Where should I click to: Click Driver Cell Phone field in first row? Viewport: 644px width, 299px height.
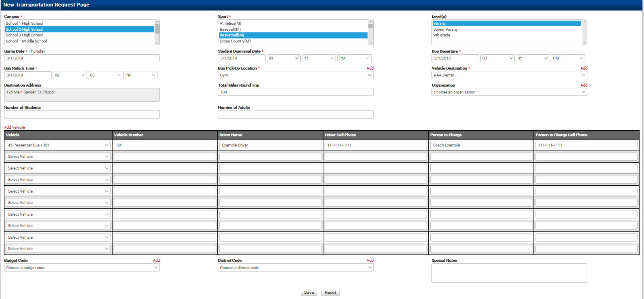[x=376, y=145]
